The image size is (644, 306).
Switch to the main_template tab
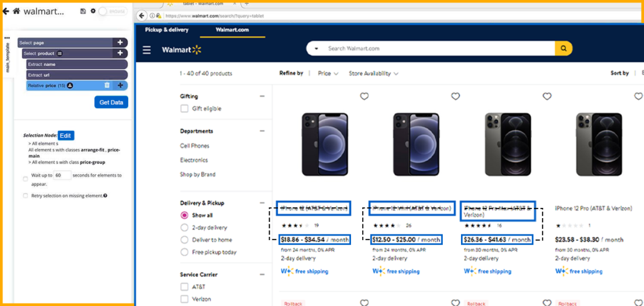click(x=8, y=57)
